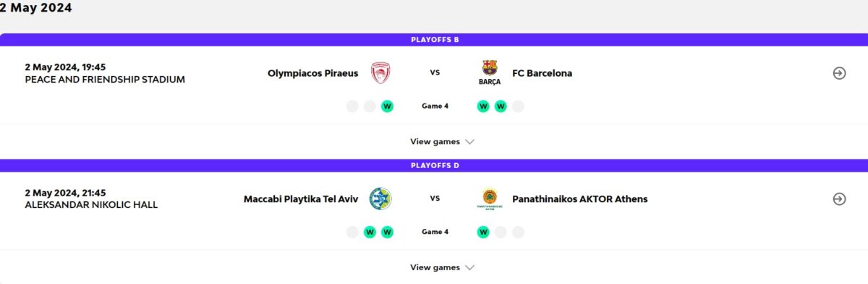The image size is (868, 284).
Task: Open Olympiacos vs Barcelona game arrow icon
Action: click(x=839, y=73)
